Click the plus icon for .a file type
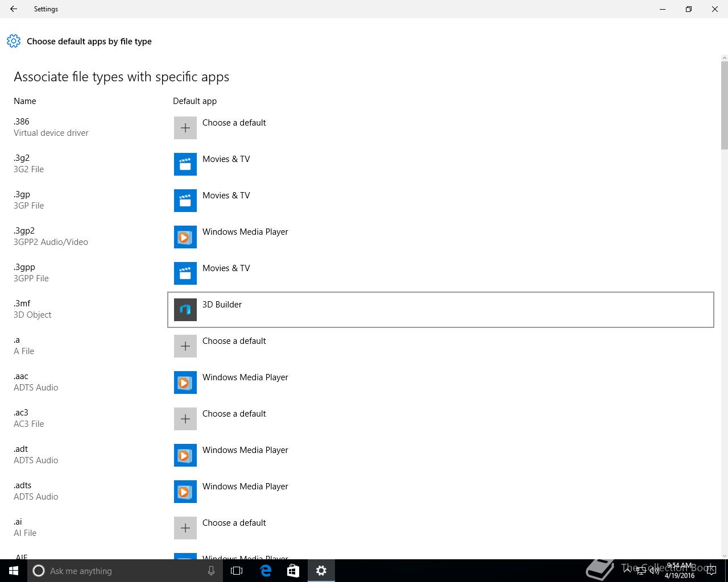Viewport: 728px width, 582px height. (x=185, y=346)
